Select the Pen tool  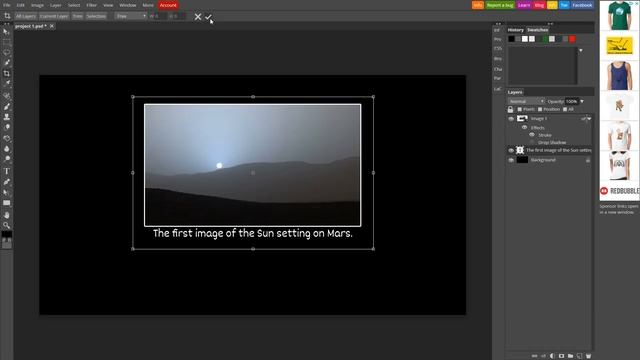click(x=7, y=182)
